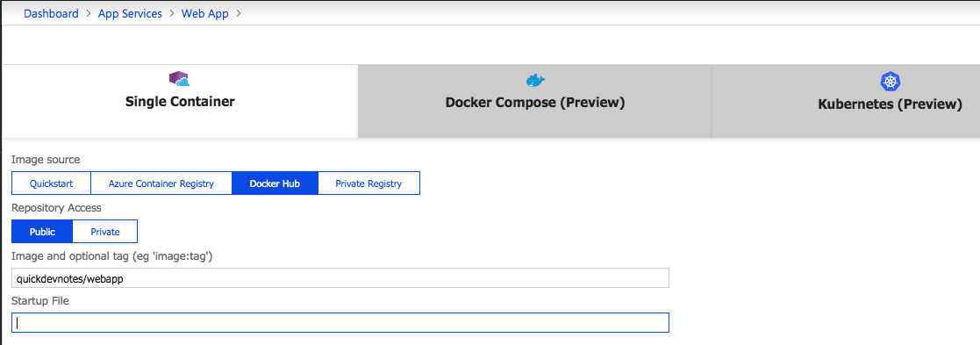Open the Docker Compose (Preview) tab

[x=535, y=103]
